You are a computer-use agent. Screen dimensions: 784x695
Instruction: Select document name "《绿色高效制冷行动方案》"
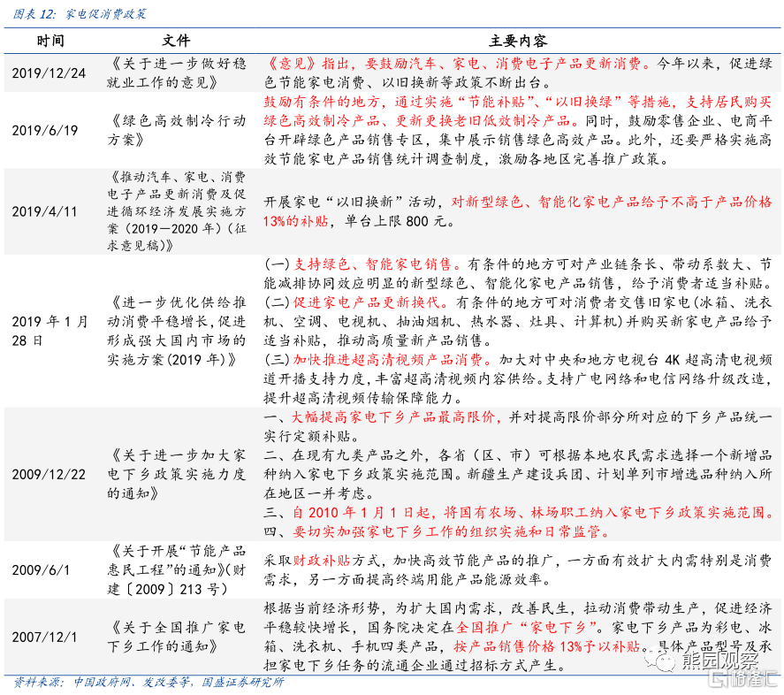[177, 130]
